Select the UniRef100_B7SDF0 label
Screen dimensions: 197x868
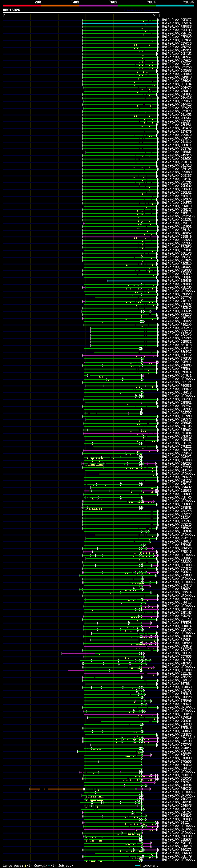[x=177, y=247]
